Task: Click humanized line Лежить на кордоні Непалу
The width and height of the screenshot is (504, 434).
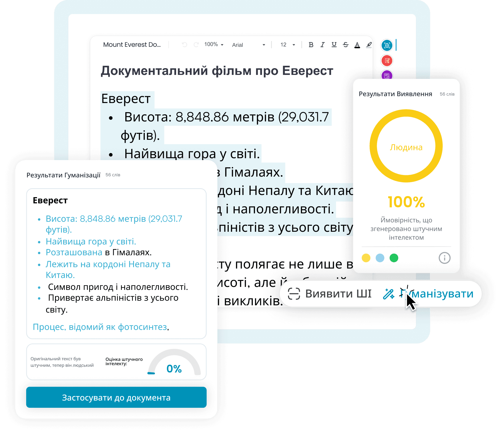Action: tap(108, 270)
